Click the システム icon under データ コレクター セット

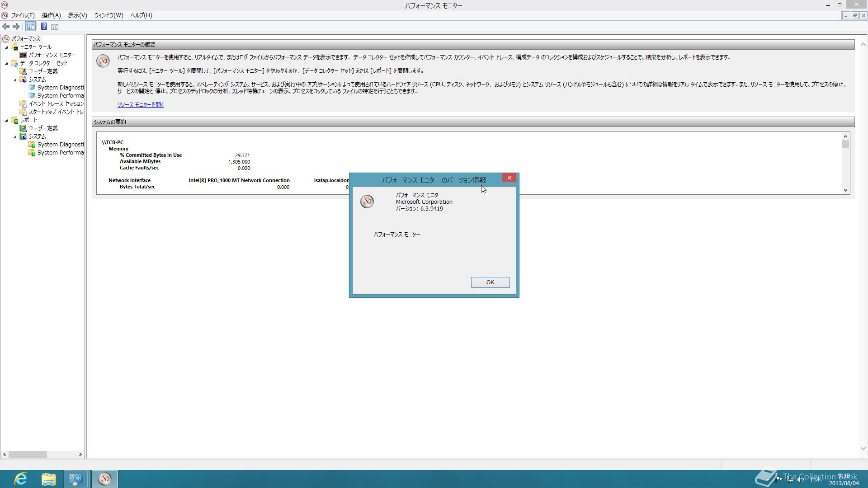[23, 80]
